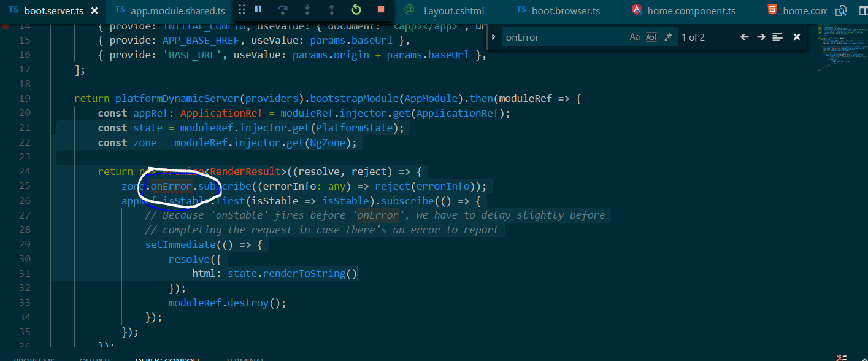Toggle Find in Selection
Viewport: 868px width, 361px height.
point(778,37)
